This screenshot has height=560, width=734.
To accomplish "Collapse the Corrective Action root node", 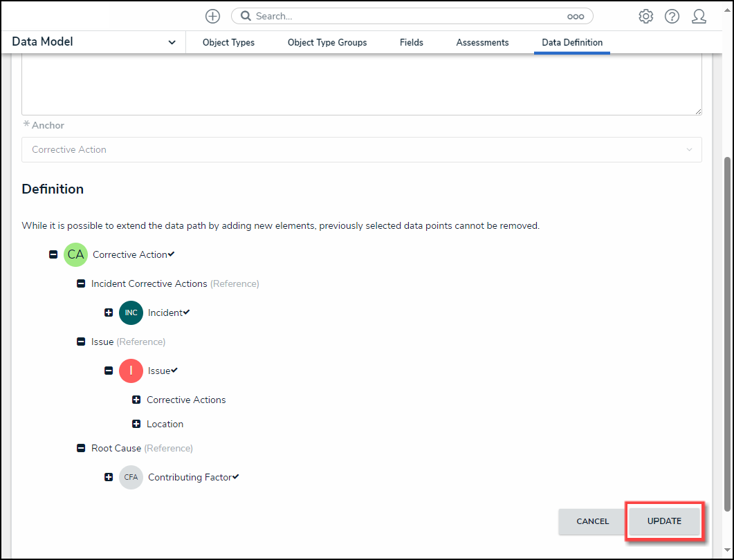I will [x=53, y=254].
